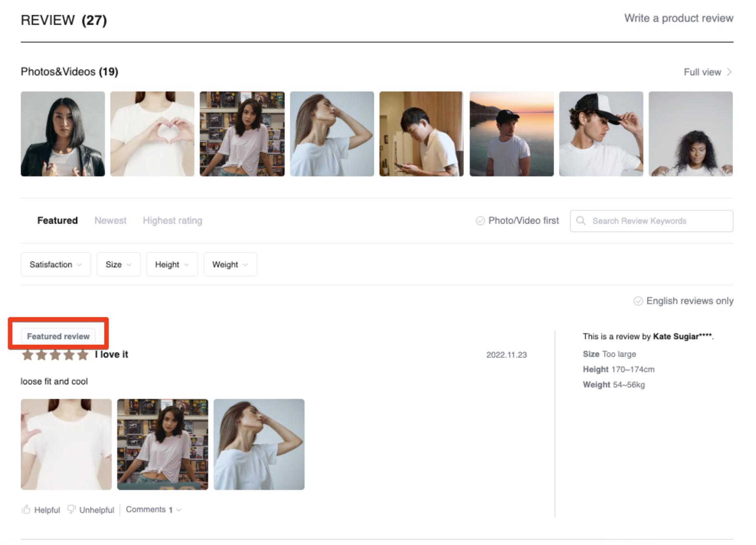The width and height of the screenshot is (756, 545).
Task: Click the Full view arrow icon
Action: (x=729, y=72)
